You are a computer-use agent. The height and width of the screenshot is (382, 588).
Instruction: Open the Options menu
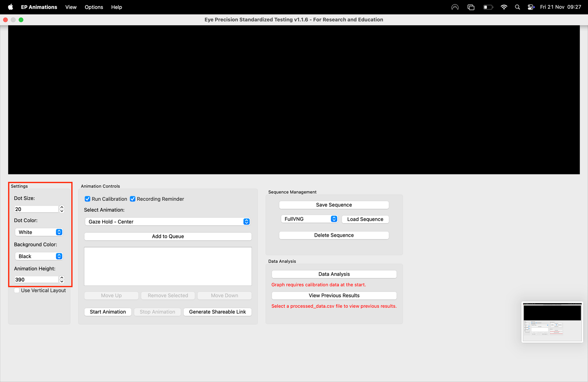click(94, 7)
